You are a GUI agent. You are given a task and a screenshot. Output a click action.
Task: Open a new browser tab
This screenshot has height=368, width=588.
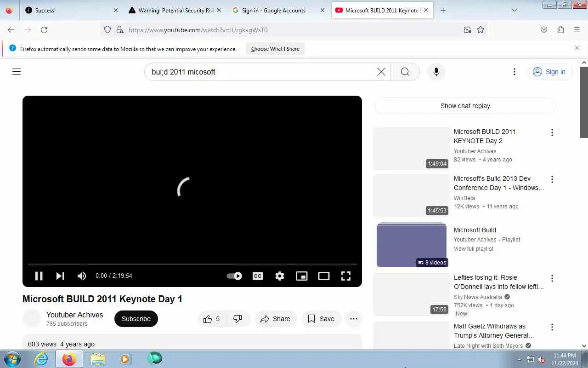[443, 10]
